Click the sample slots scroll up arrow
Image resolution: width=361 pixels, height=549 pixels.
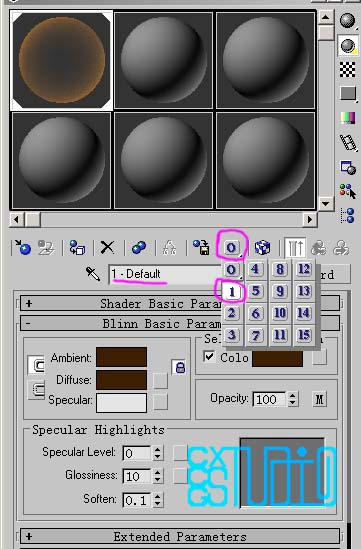tap(326, 17)
